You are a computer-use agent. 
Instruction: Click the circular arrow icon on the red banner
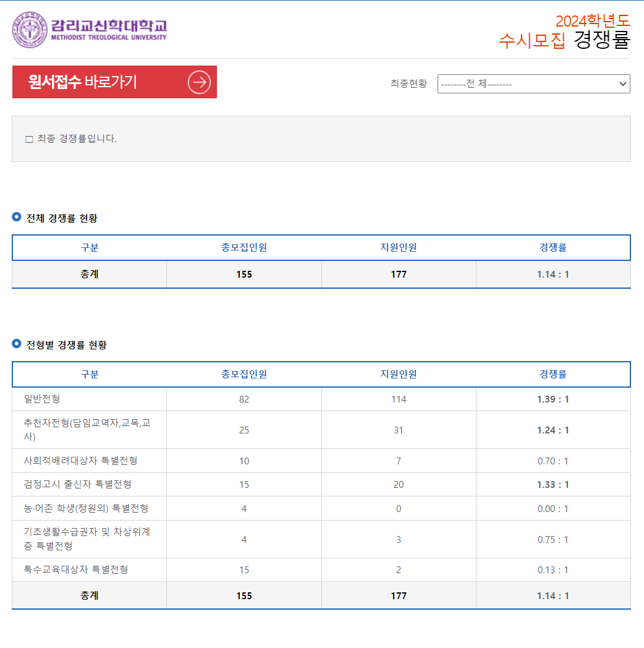[198, 82]
